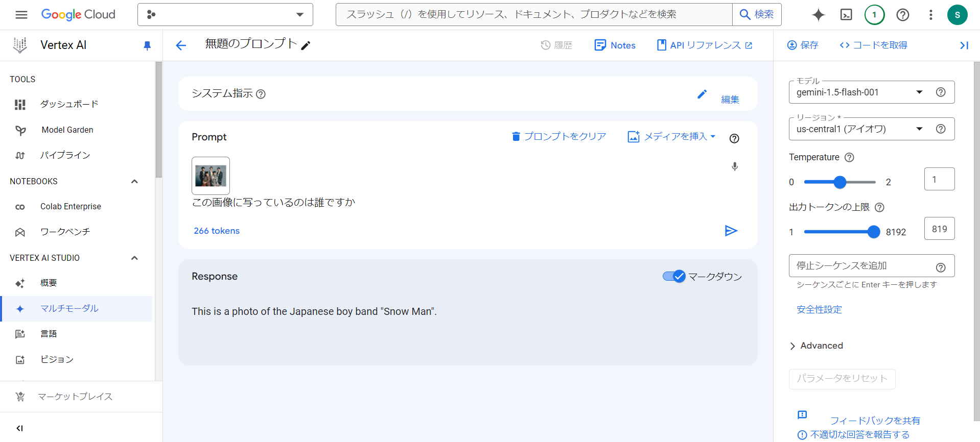
Task: Open ダッシュボード in the sidebar
Action: point(77,104)
